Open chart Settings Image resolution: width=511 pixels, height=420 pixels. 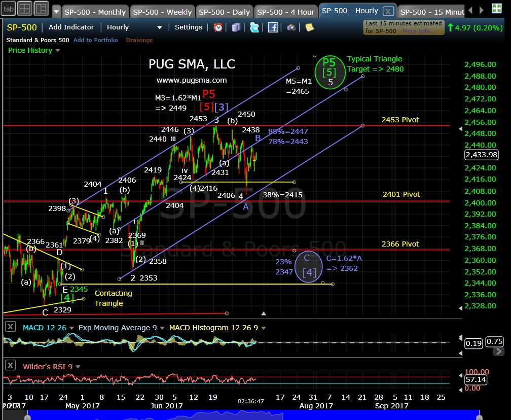[189, 27]
